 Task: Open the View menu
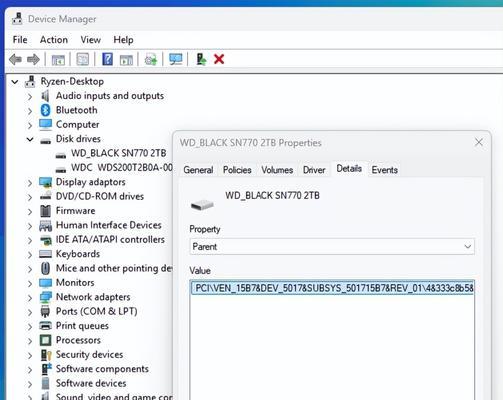[x=91, y=40]
